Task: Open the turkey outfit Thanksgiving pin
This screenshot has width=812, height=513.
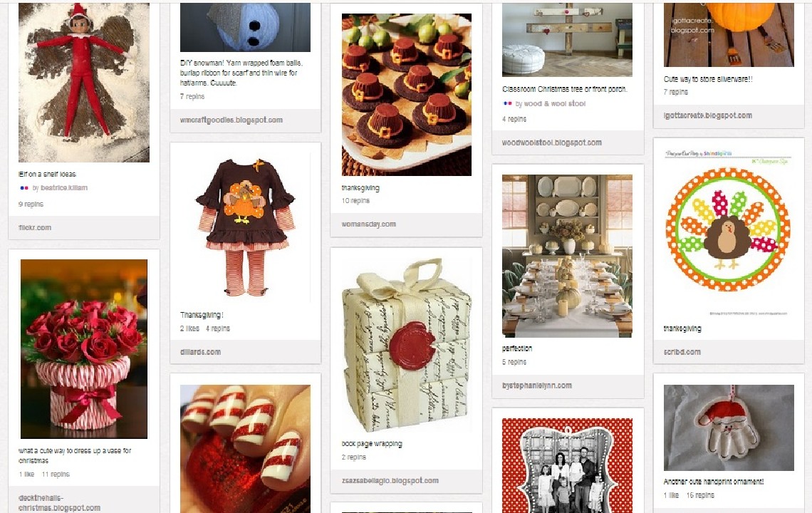Action: pyautogui.click(x=246, y=228)
